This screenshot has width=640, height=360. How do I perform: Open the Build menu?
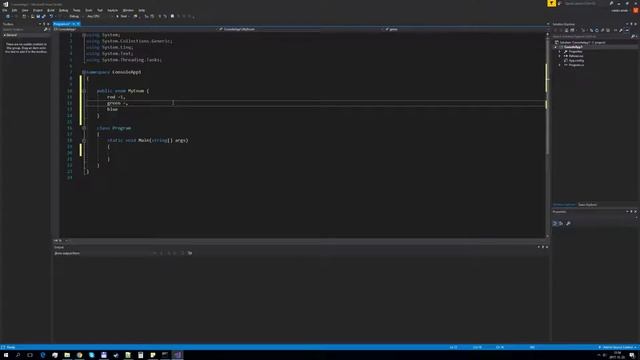point(51,10)
